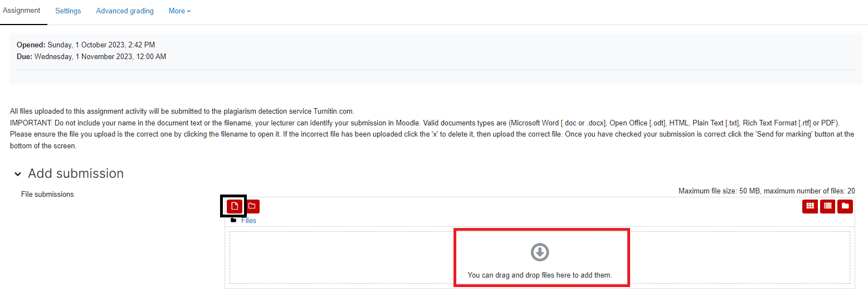The width and height of the screenshot is (868, 296).
Task: Switch file display to list details view
Action: pos(828,206)
